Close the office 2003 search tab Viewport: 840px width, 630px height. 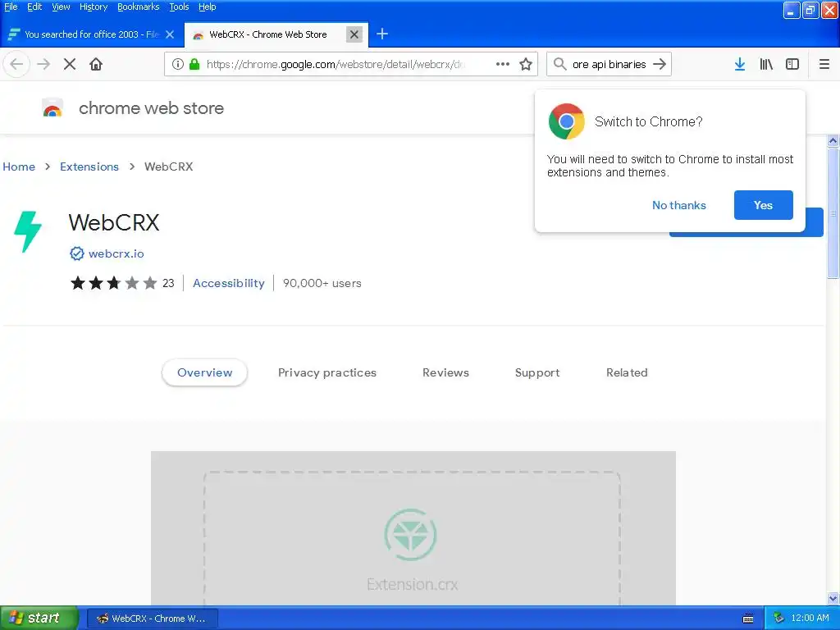click(170, 34)
